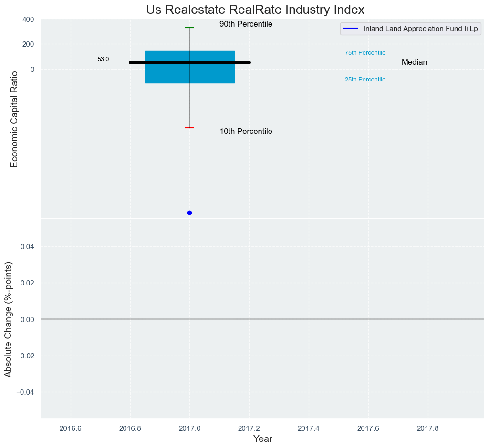Select the 75th Percentile legend text
Screen dimensions: 489x448
tap(365, 53)
